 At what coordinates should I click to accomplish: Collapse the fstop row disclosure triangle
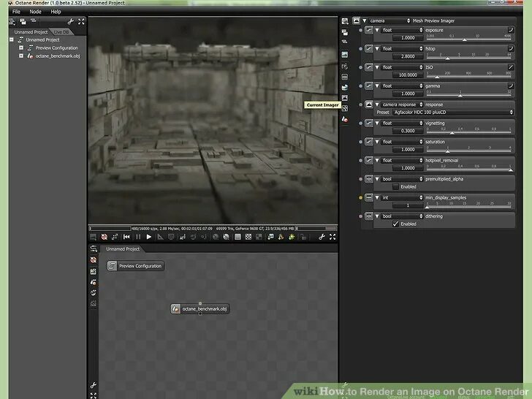click(377, 48)
